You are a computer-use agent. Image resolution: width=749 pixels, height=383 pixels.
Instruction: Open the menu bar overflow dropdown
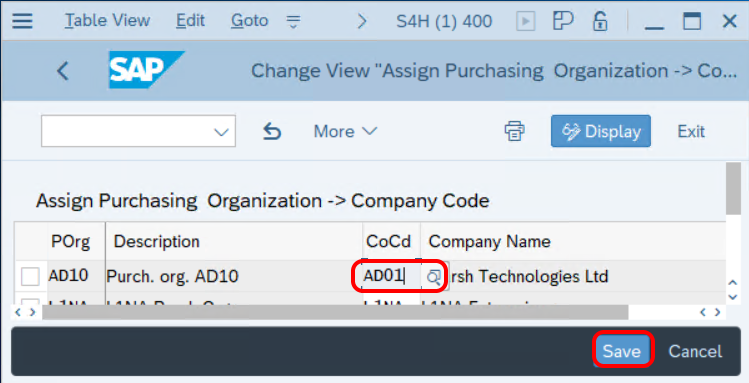(293, 21)
